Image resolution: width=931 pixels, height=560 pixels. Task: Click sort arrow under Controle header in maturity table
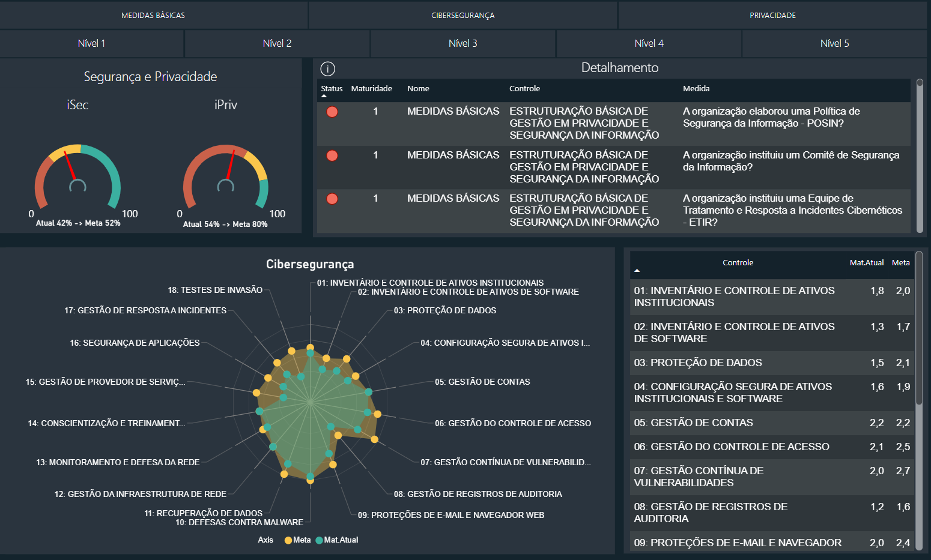(x=637, y=271)
